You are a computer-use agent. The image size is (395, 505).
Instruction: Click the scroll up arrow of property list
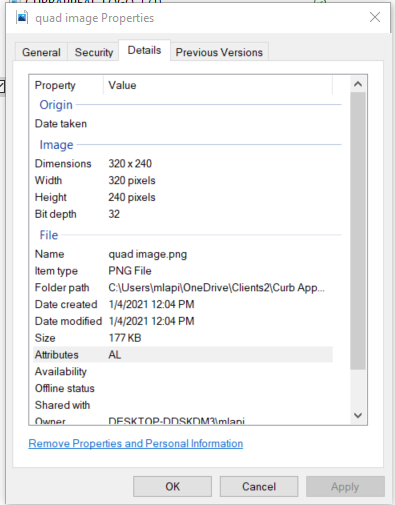pos(358,84)
